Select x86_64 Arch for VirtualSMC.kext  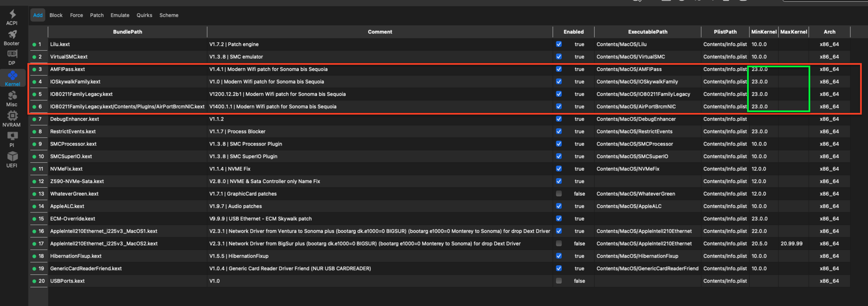click(829, 57)
